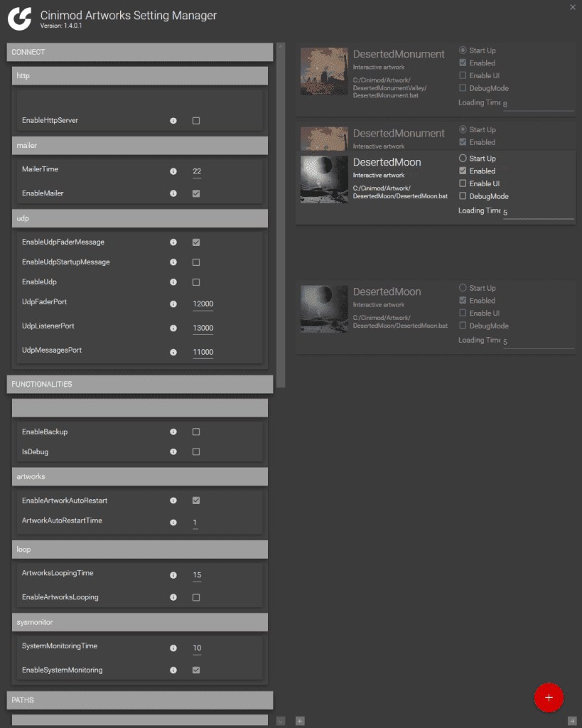
Task: Click info icon for EnableUdpStartupMessage
Action: point(173,262)
